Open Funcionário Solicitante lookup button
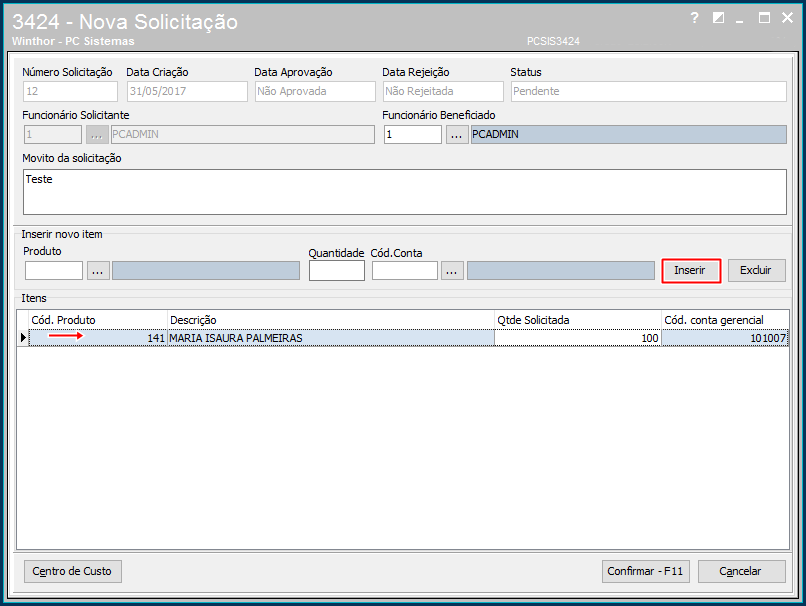Viewport: 806px width, 606px height. point(97,135)
